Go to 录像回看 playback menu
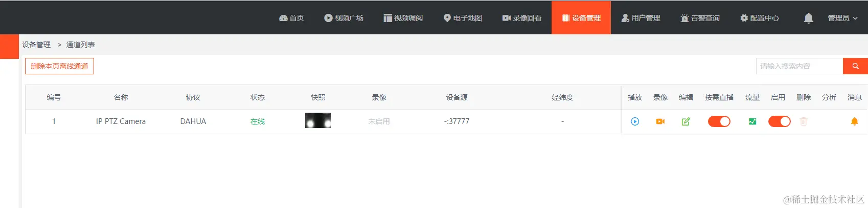 tap(521, 18)
